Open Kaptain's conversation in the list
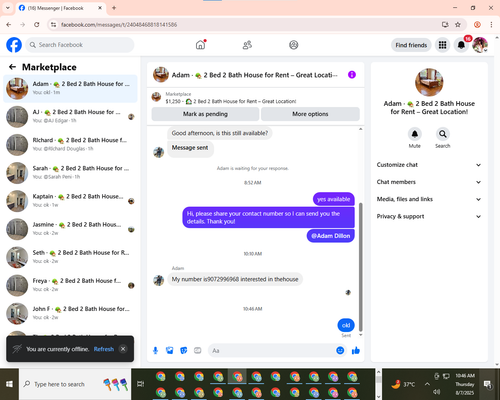500x400 pixels. click(70, 201)
